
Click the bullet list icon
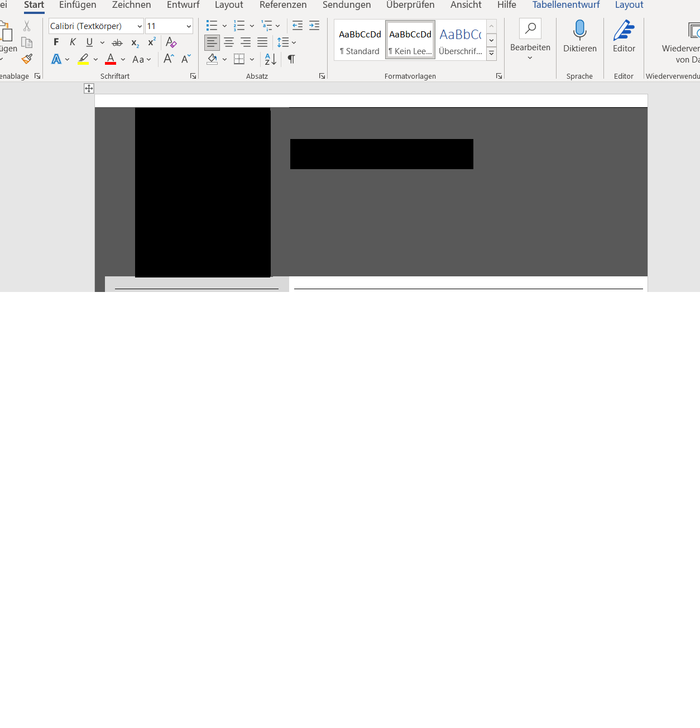click(212, 26)
